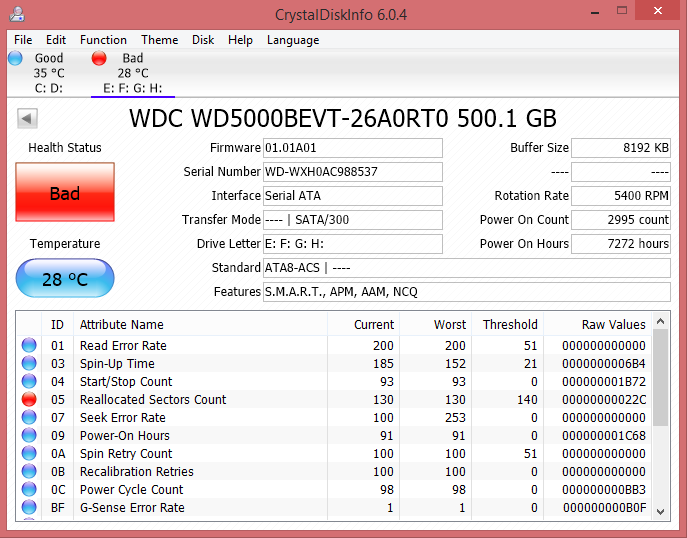The image size is (687, 538).
Task: Click the Power On Count value 2995
Action: (x=621, y=220)
